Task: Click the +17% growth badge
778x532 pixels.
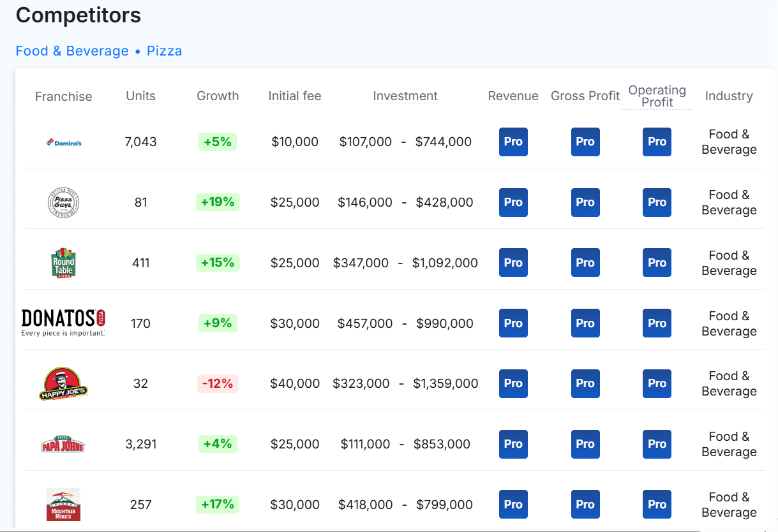Action: point(218,505)
